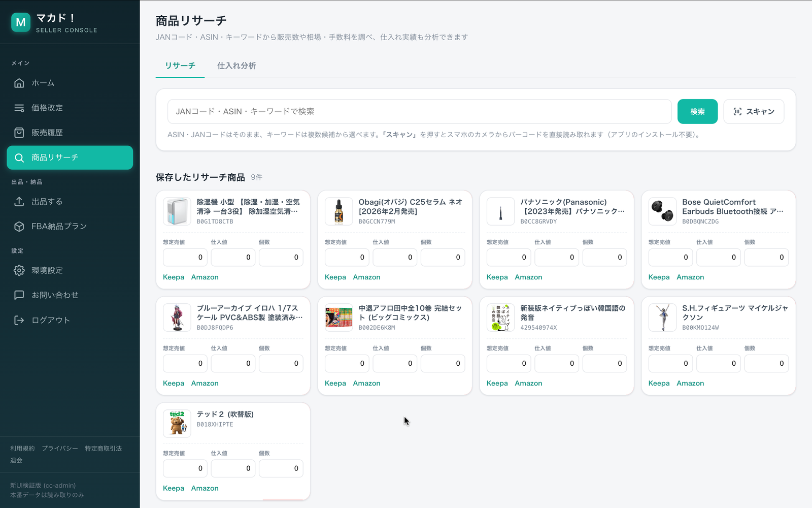Open the 特定商取引法 link
The height and width of the screenshot is (508, 812).
click(104, 449)
